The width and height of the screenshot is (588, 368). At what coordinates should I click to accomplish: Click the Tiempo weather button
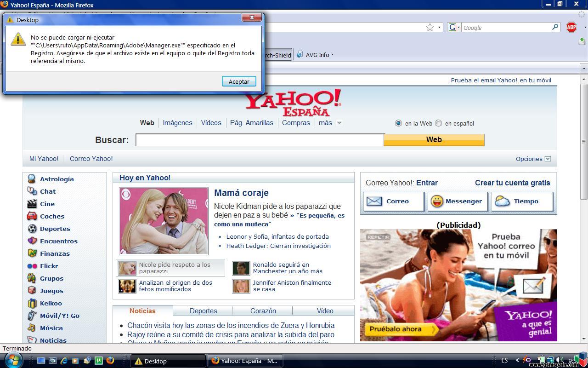click(x=522, y=201)
